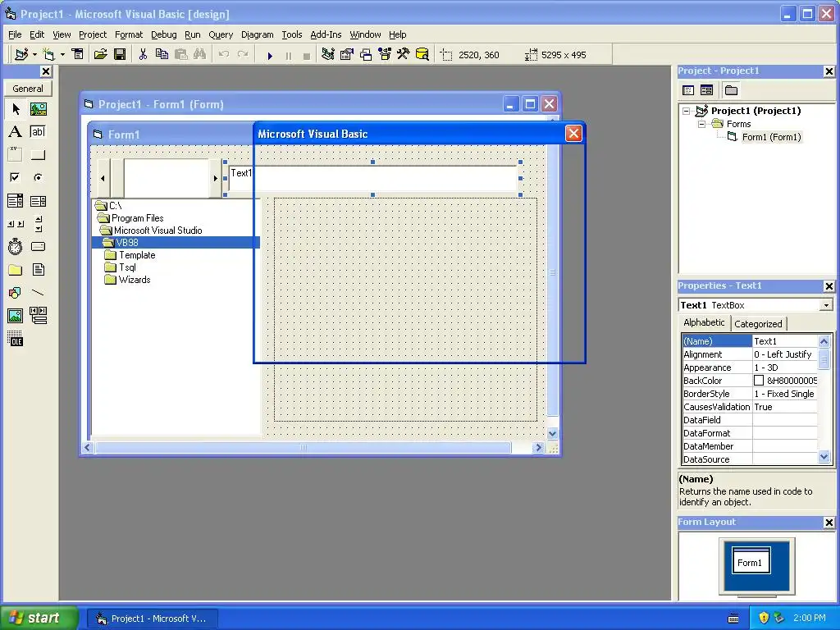Open the Text1 TextBox object dropdown
This screenshot has width=840, height=630.
pos(826,305)
